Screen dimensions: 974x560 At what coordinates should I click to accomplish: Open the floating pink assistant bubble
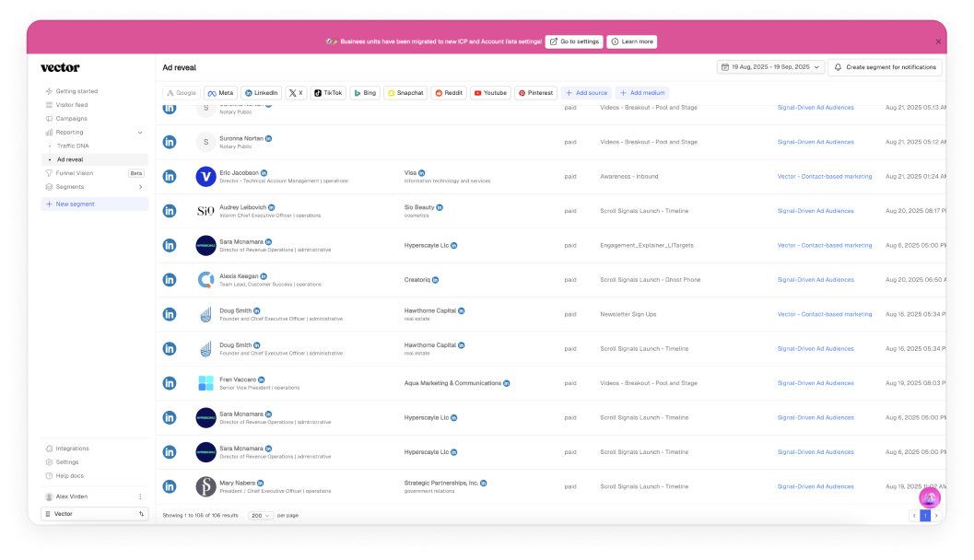click(930, 498)
